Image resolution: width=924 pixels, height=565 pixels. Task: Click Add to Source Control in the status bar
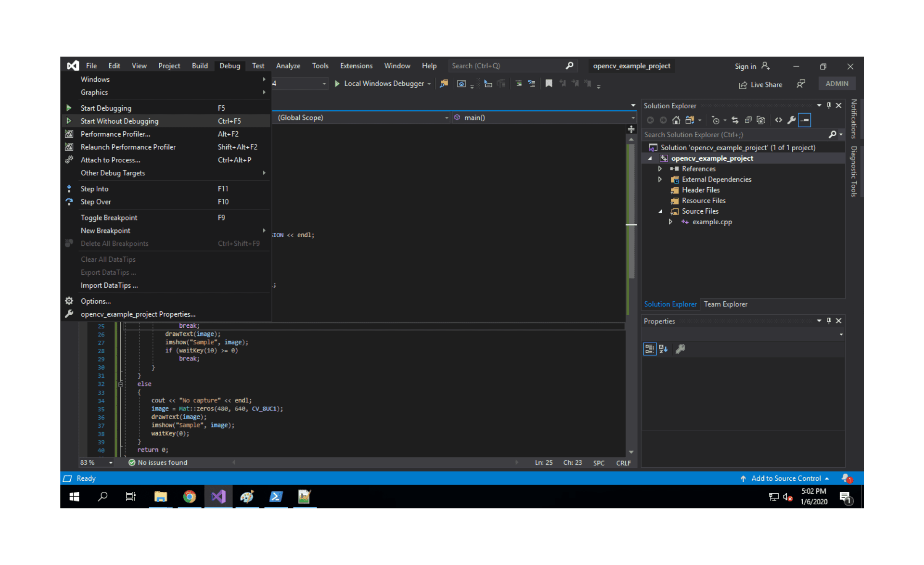point(784,478)
